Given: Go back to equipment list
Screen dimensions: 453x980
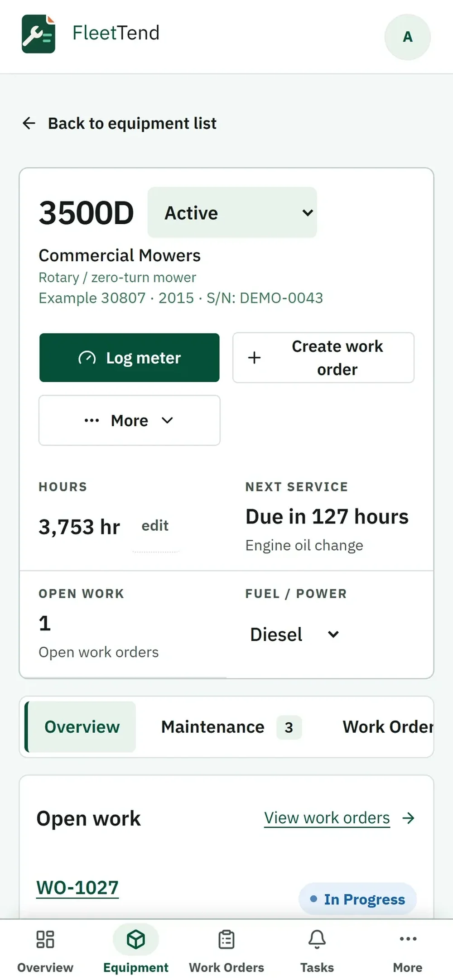Looking at the screenshot, I should click(x=120, y=123).
